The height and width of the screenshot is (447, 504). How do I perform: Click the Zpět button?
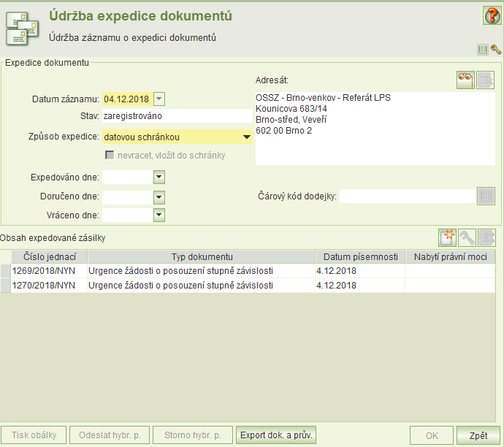click(478, 435)
